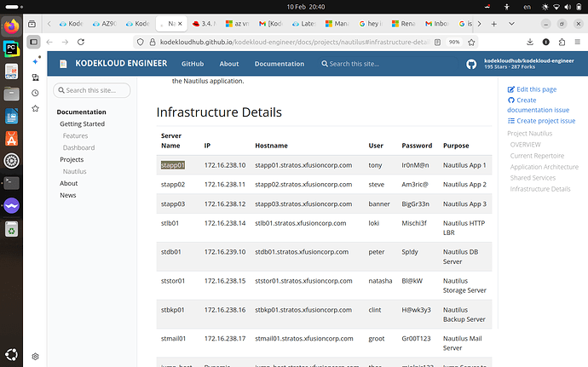The width and height of the screenshot is (588, 367).
Task: Open synced tabs icon in sidebar
Action: click(x=35, y=77)
